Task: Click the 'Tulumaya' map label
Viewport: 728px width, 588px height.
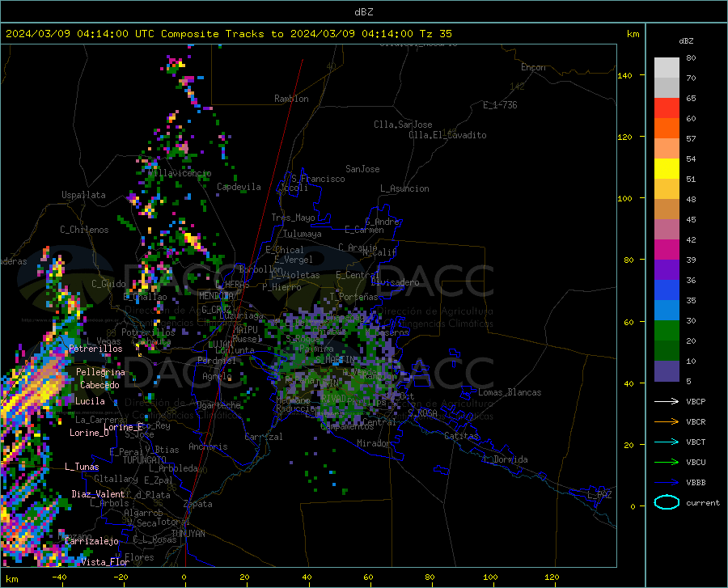Action: [302, 234]
